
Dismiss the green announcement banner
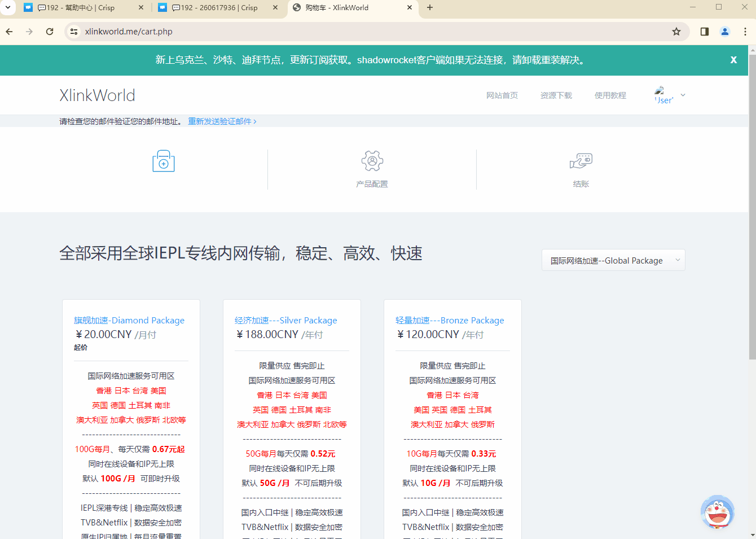coord(733,60)
